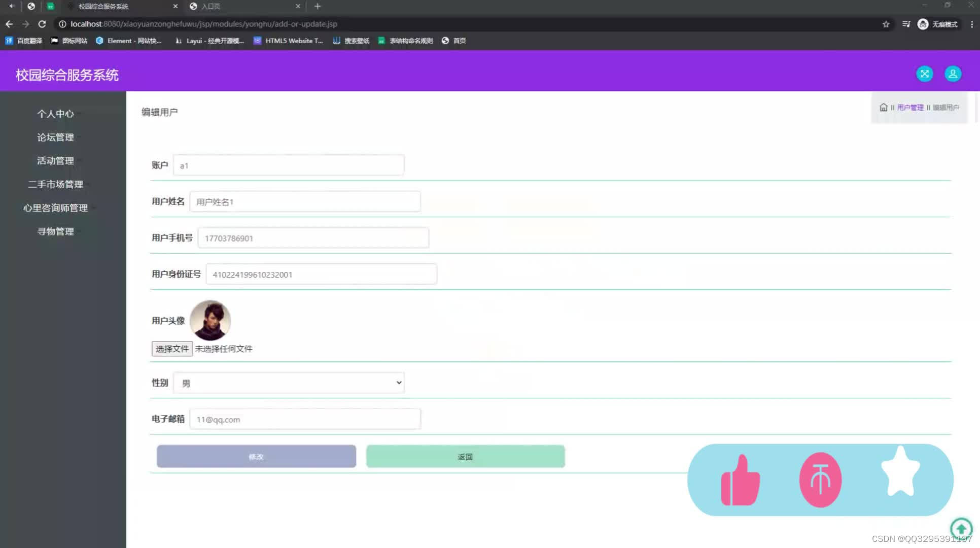Open the 首页 bookmark
The width and height of the screenshot is (980, 548).
pos(453,41)
